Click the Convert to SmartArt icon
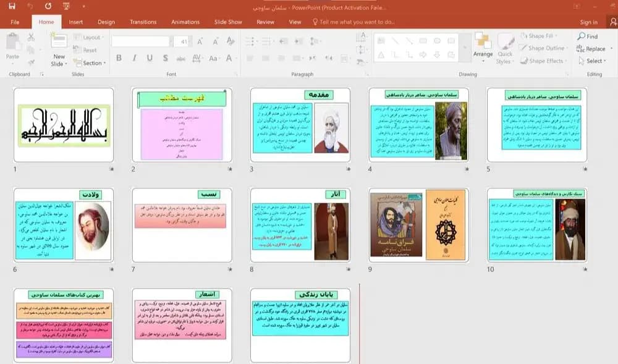 coord(360,62)
